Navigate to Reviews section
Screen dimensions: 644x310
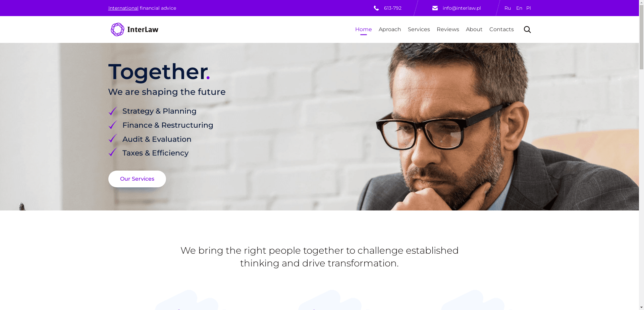(x=448, y=29)
